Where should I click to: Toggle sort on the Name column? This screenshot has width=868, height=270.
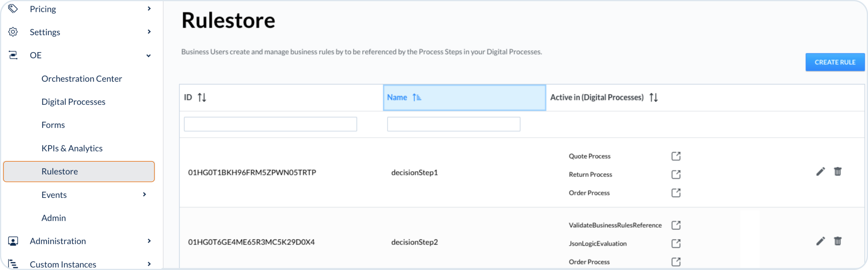coord(416,98)
